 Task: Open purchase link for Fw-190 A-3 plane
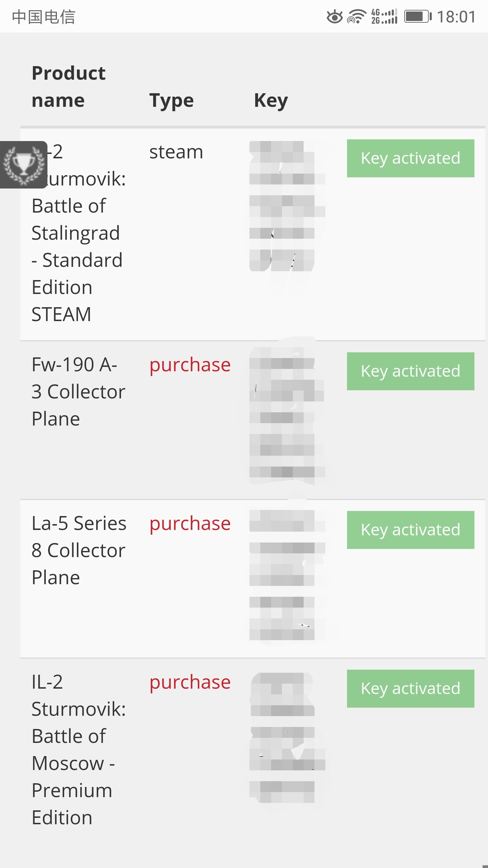[190, 365]
